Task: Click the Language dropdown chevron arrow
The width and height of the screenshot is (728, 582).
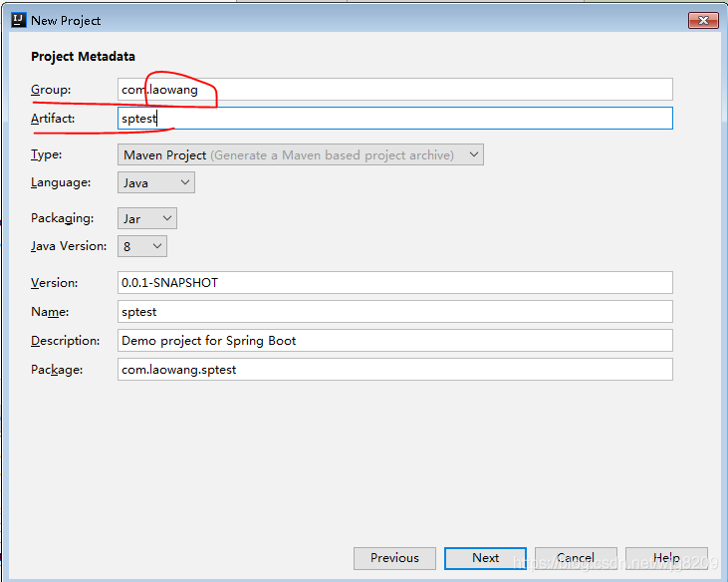Action: pos(185,182)
